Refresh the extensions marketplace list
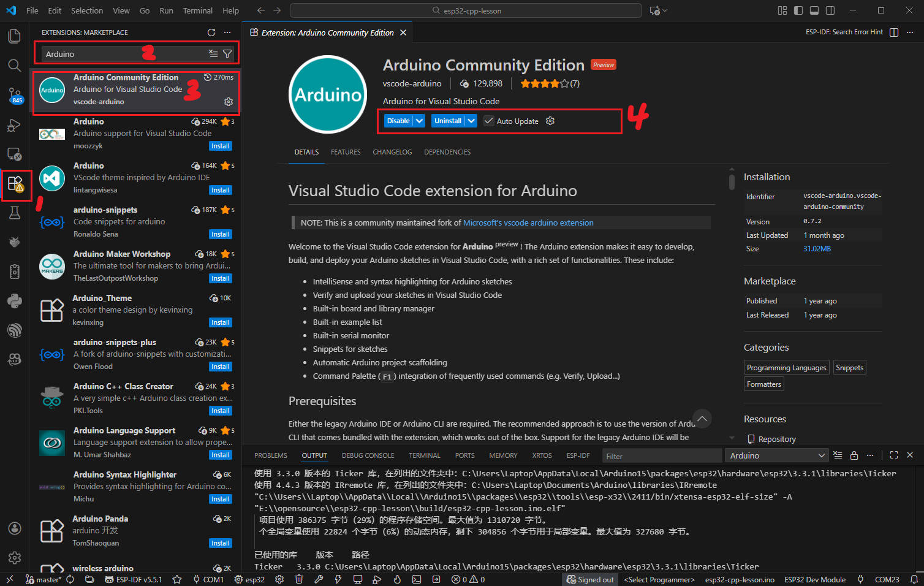924x586 pixels. click(211, 32)
